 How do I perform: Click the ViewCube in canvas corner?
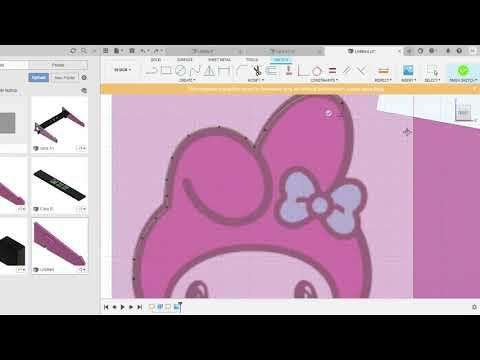pos(463,112)
